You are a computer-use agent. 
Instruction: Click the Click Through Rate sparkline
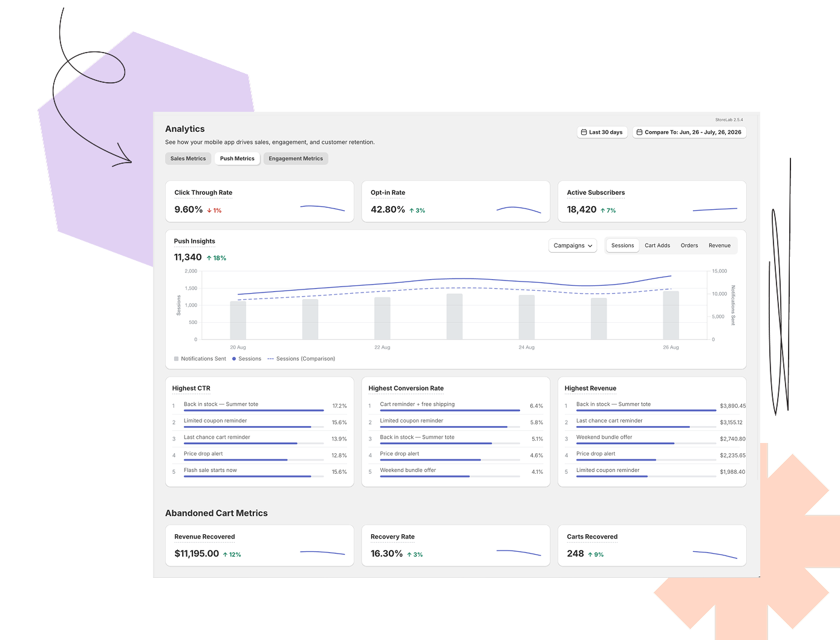(322, 208)
